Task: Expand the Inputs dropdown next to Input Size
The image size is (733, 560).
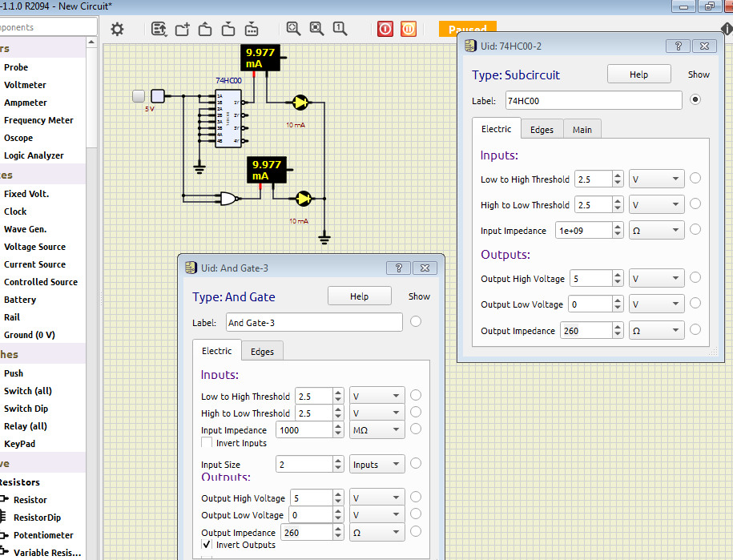Action: 377,465
